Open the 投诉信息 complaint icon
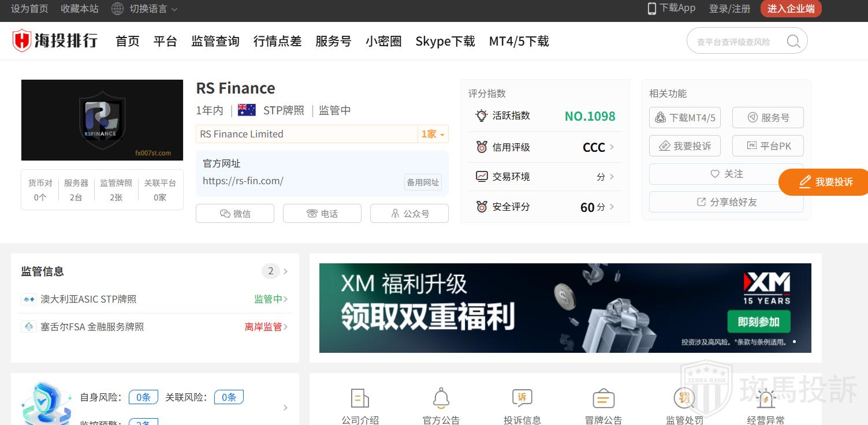The width and height of the screenshot is (868, 425). coord(522,398)
